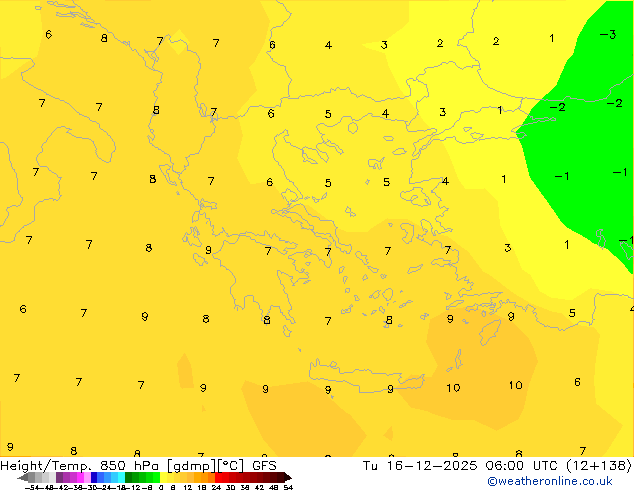This screenshot has height=490, width=634.
Task: Pick the dark blue legend swatch
Action: (94, 477)
